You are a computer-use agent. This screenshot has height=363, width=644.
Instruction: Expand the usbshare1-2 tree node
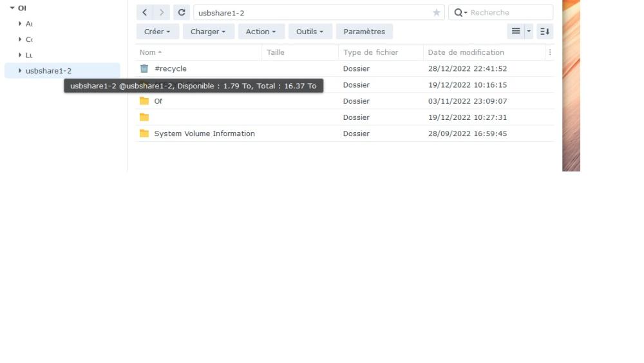(x=20, y=71)
